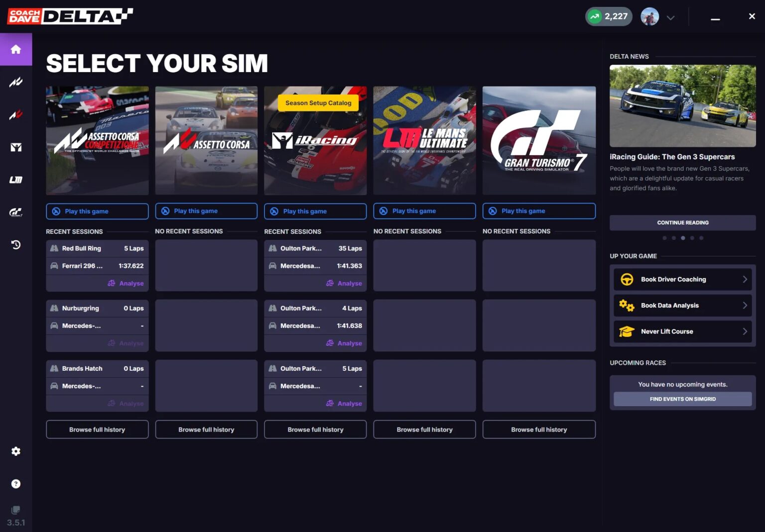765x532 pixels.
Task: Open the settings gear icon
Action: point(16,451)
